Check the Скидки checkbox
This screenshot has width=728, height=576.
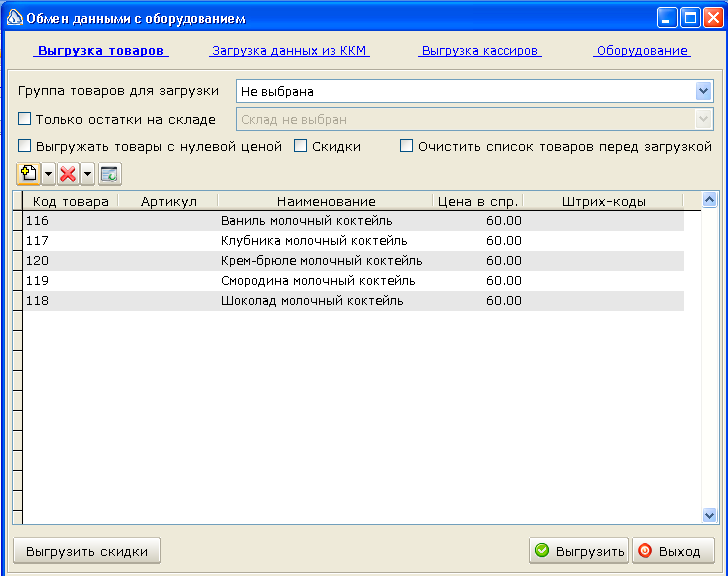300,146
